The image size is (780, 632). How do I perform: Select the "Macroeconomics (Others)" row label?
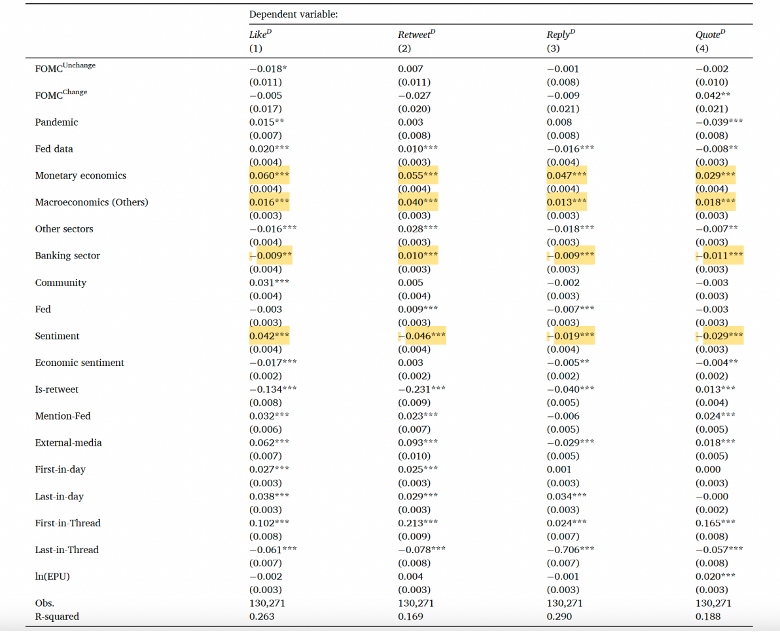pos(91,202)
